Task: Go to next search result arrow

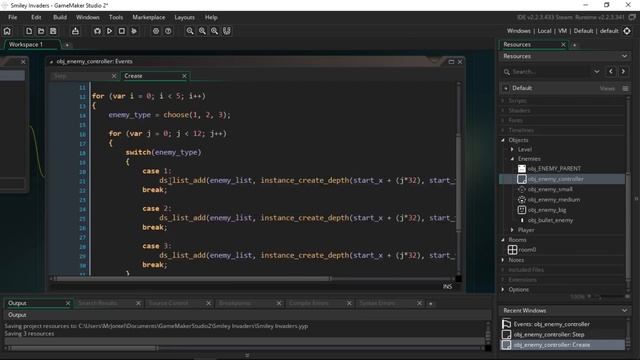Action: 623,71
